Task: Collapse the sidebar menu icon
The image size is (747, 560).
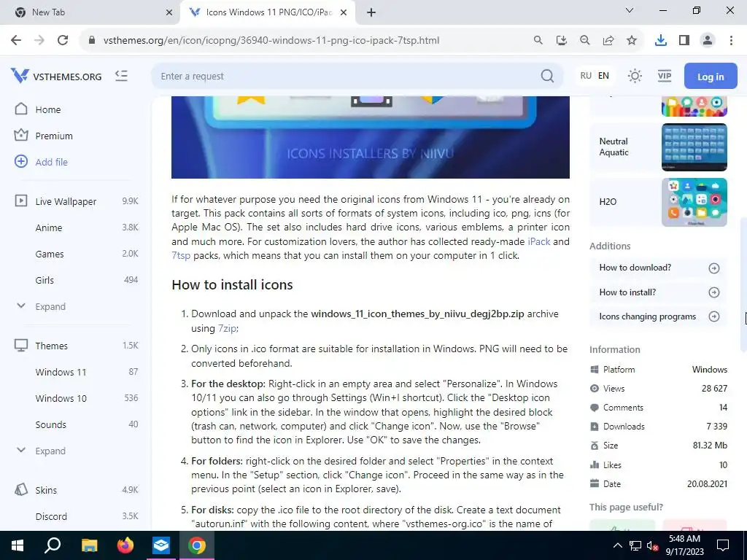Action: (x=122, y=76)
